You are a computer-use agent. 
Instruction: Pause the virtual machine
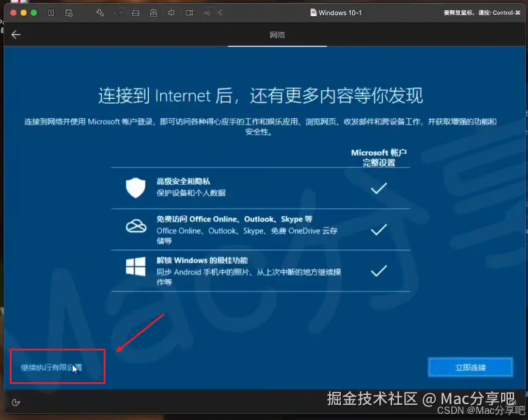point(52,12)
